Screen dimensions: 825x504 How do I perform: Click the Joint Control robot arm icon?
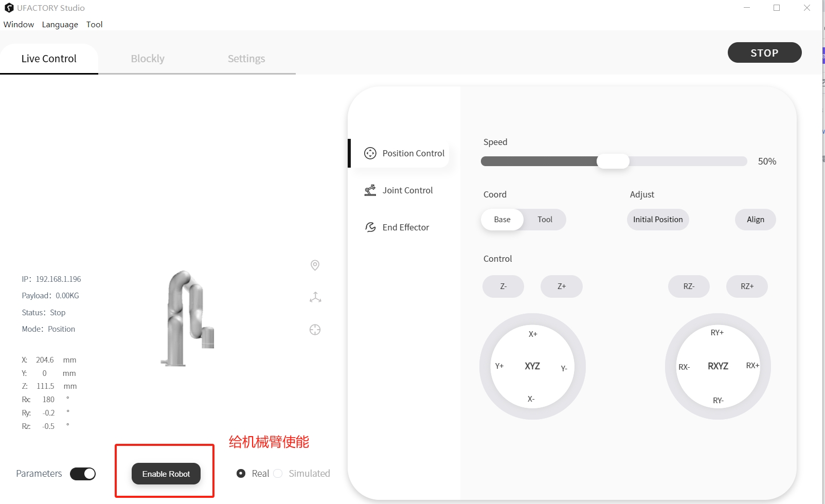[x=370, y=190]
